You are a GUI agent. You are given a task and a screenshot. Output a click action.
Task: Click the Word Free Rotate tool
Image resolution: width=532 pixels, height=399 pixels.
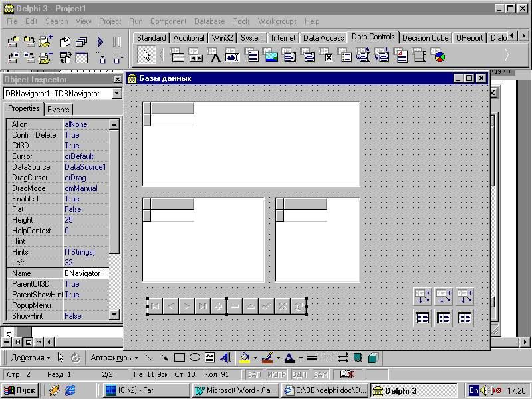click(75, 358)
